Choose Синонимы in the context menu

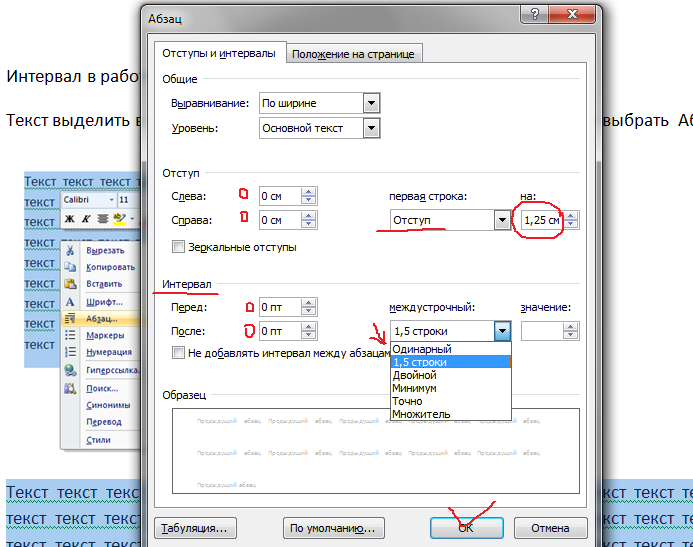pyautogui.click(x=108, y=405)
